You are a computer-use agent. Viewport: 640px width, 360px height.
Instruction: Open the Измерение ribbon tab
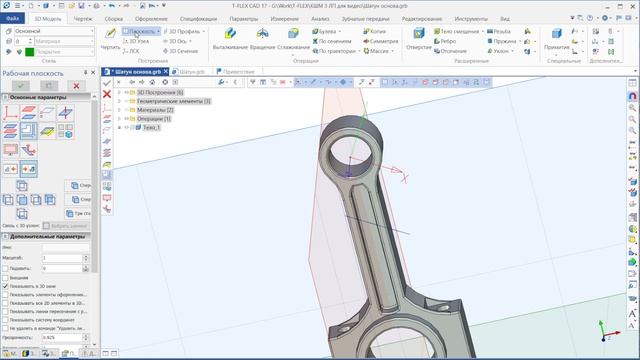(x=284, y=19)
